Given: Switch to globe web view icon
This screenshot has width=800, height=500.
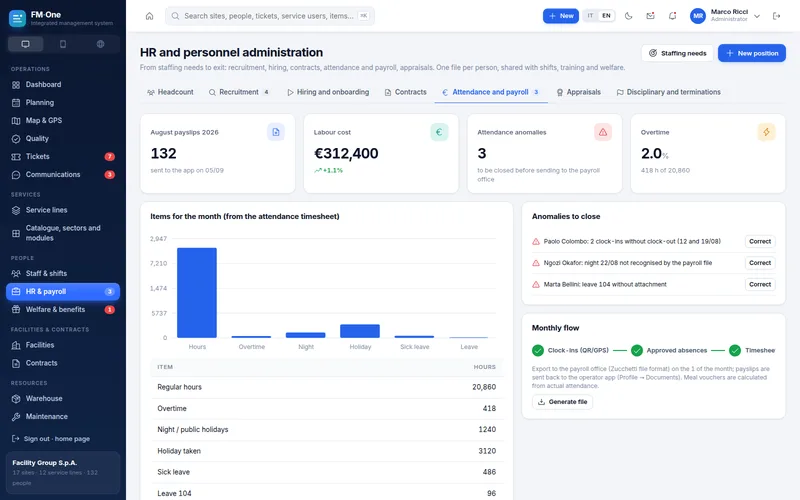Looking at the screenshot, I should point(101,44).
